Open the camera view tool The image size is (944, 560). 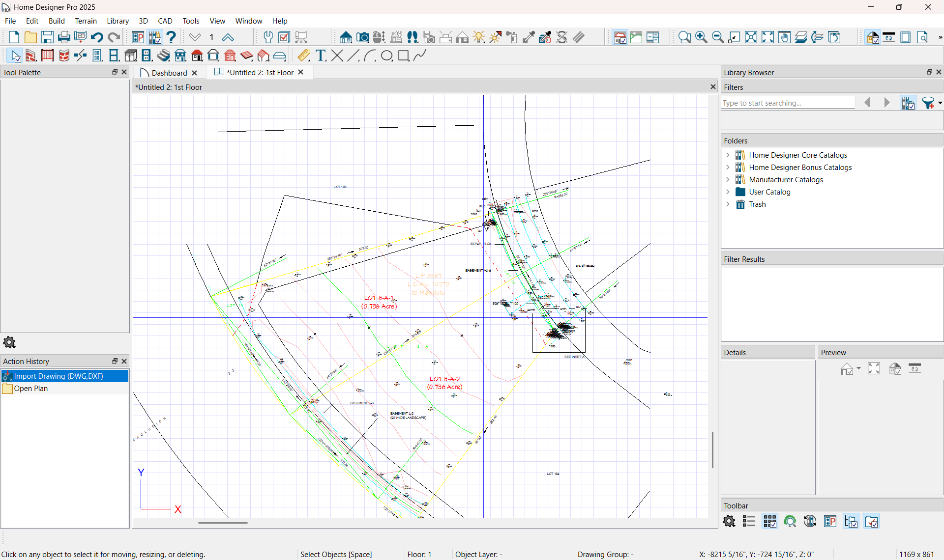coord(362,37)
